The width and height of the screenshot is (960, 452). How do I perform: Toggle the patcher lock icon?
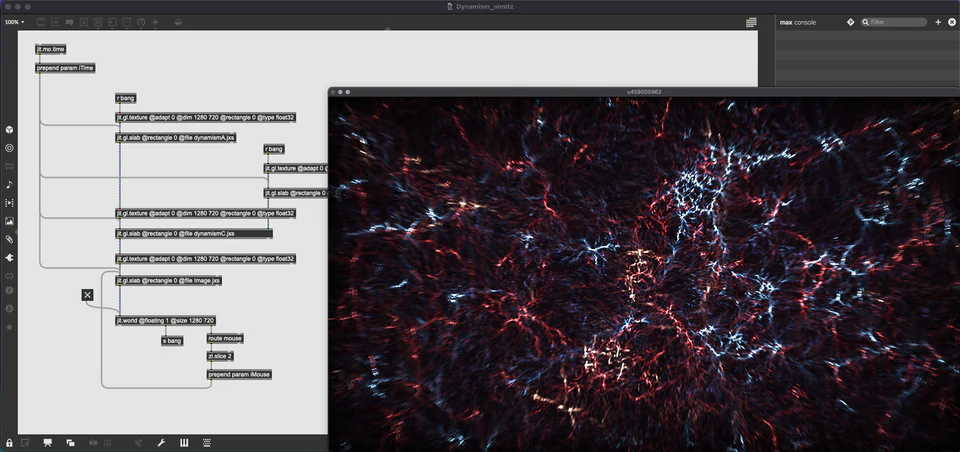click(9, 443)
